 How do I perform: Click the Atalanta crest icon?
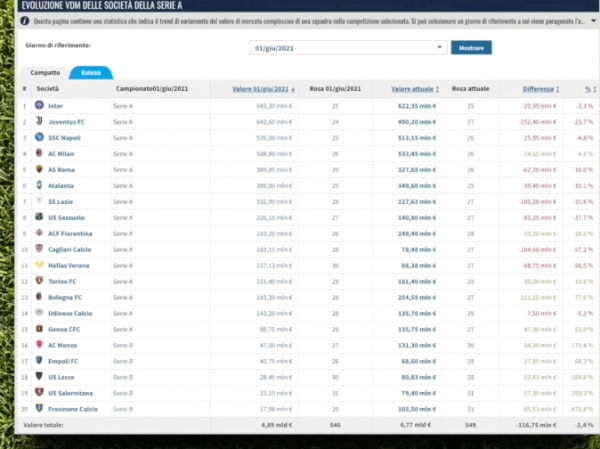(39, 185)
